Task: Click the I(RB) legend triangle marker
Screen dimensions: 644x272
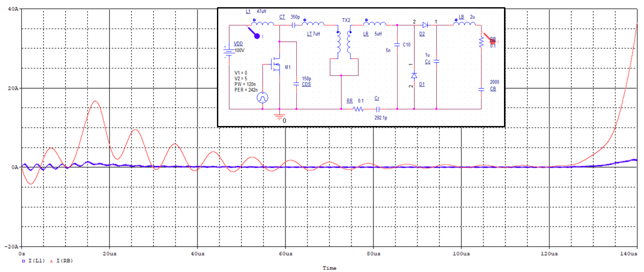Action: pyautogui.click(x=52, y=261)
